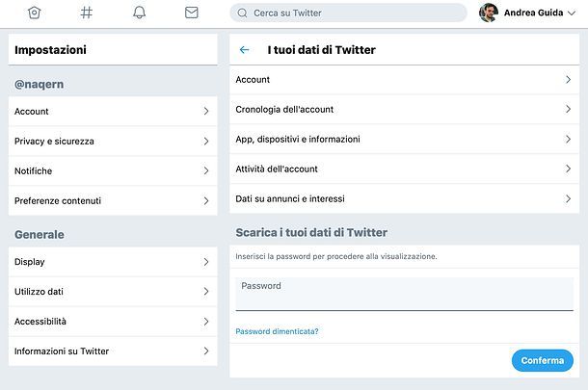Screen dimensions: 588x390
Task: Click chevron beside Notifiche
Action: (206, 170)
